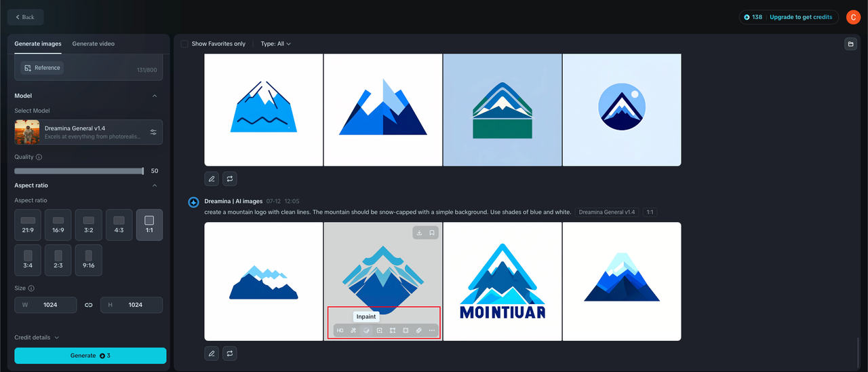This screenshot has width=868, height=372.
Task: Collapse the Aspect ratio section chevron
Action: 155,185
